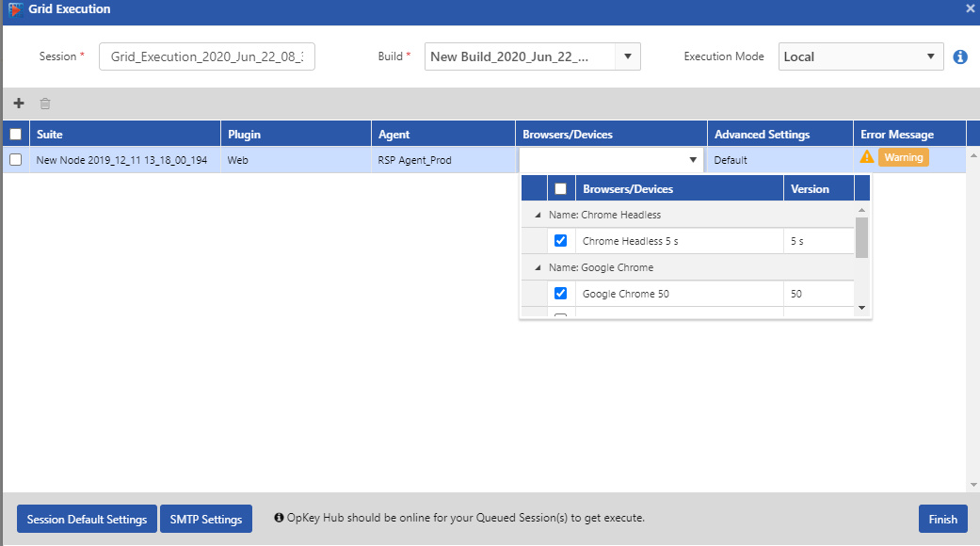The height and width of the screenshot is (546, 980).
Task: Tick the New Node suite row checkbox
Action: point(15,160)
